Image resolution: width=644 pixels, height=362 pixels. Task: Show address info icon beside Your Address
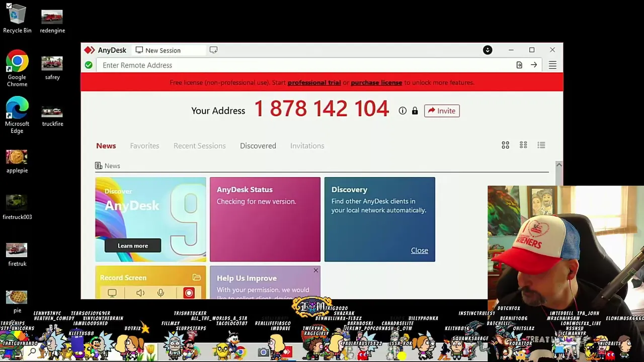403,111
